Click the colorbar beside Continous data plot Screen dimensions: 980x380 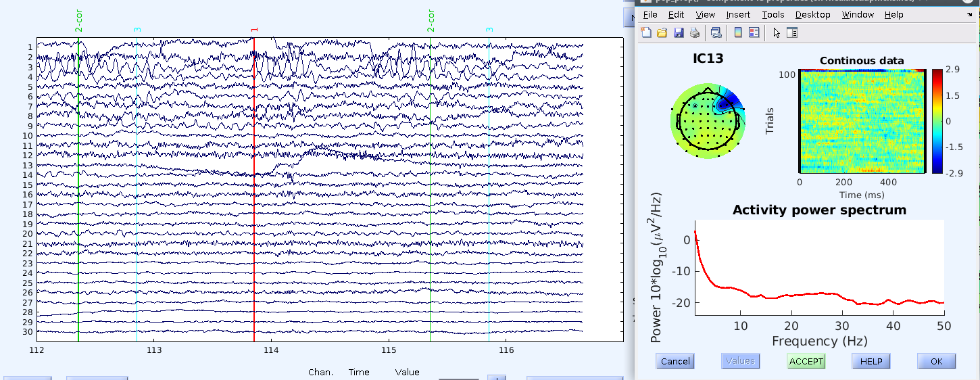(x=937, y=120)
